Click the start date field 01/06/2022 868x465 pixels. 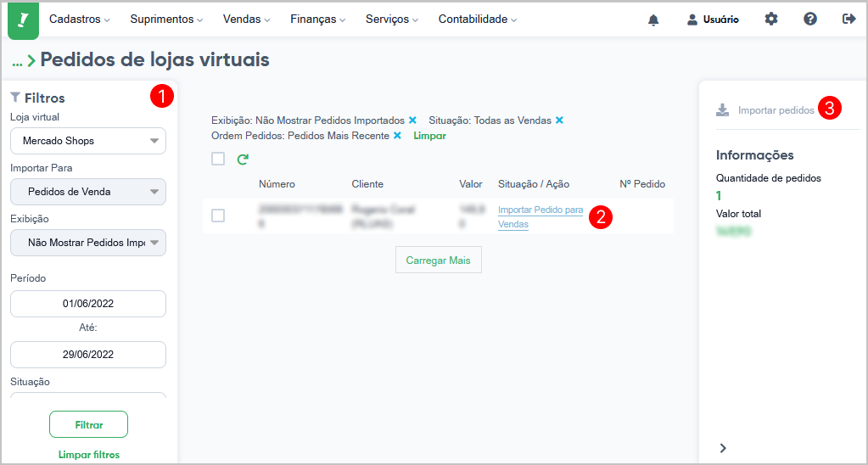[88, 304]
